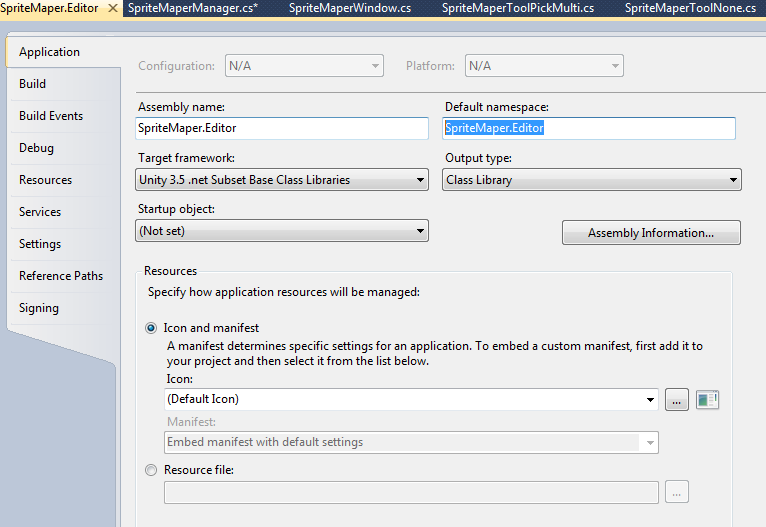The image size is (766, 527).
Task: Open the Icon selection dropdown
Action: (x=411, y=399)
